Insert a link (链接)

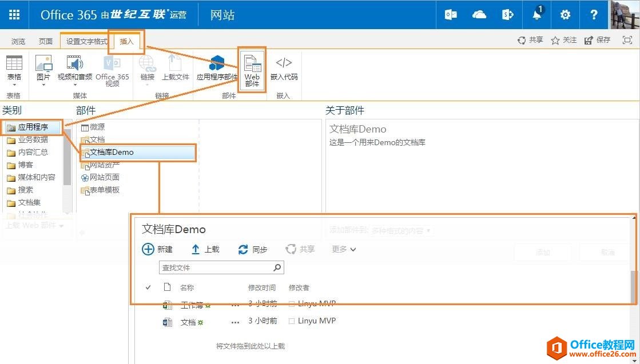[x=148, y=70]
